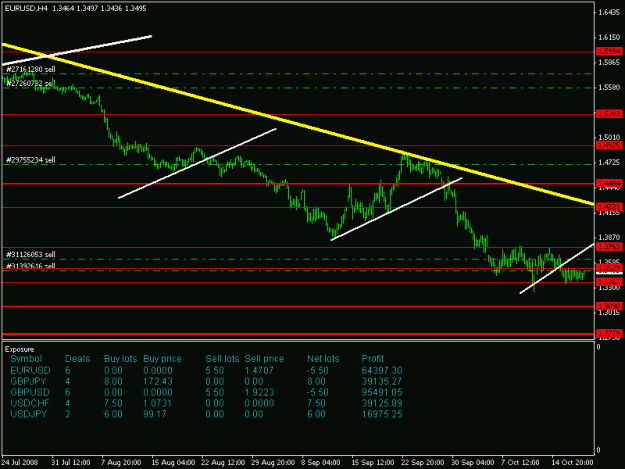Viewport: 625px width, 469px height.
Task: Click USDCHF profit value 39125.89
Action: point(382,403)
